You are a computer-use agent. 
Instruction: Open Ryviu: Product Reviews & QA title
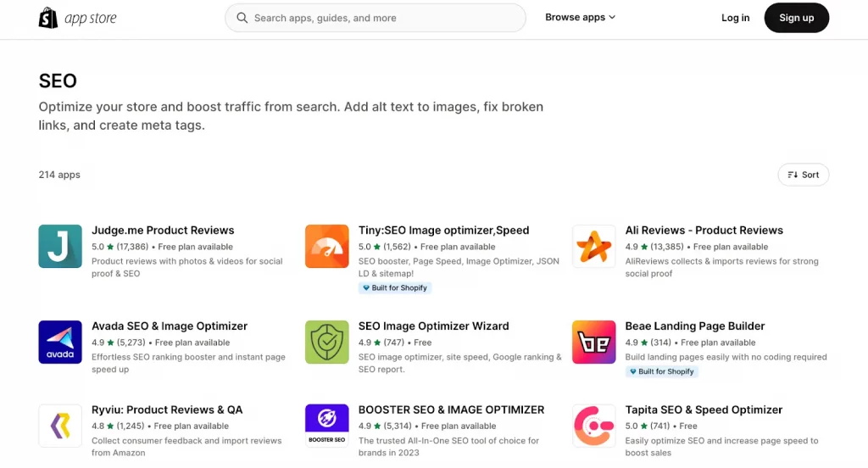(167, 409)
